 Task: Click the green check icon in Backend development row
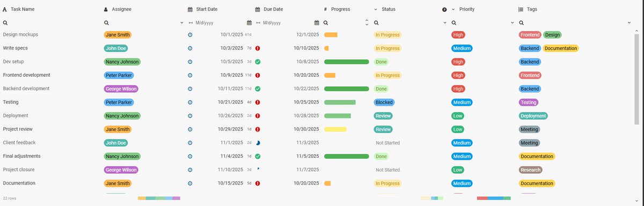pyautogui.click(x=258, y=89)
